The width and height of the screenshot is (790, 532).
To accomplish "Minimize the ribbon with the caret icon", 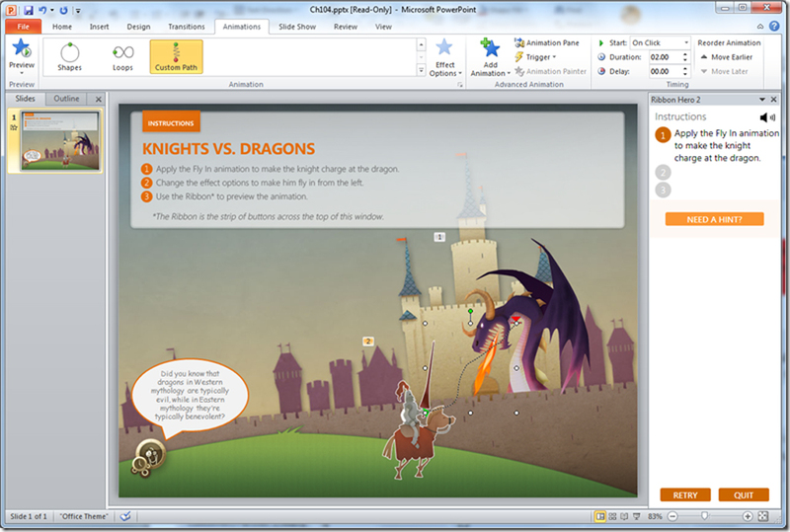I will 760,27.
